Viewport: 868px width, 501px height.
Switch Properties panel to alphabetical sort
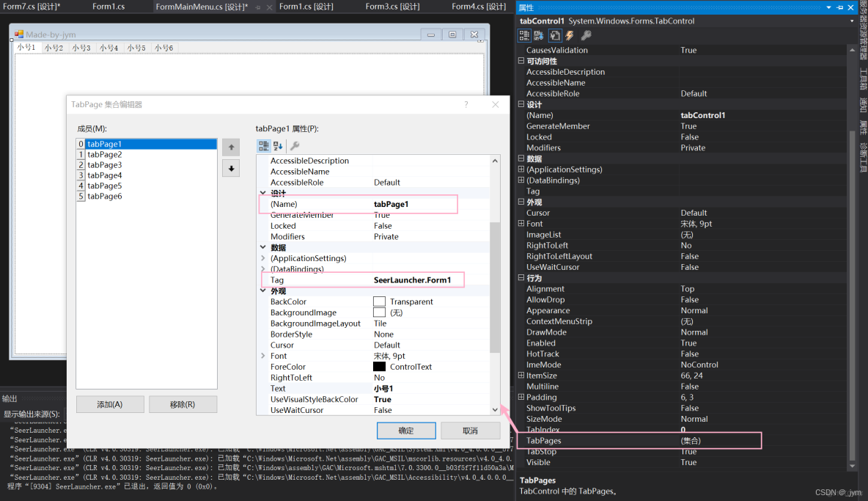point(539,35)
